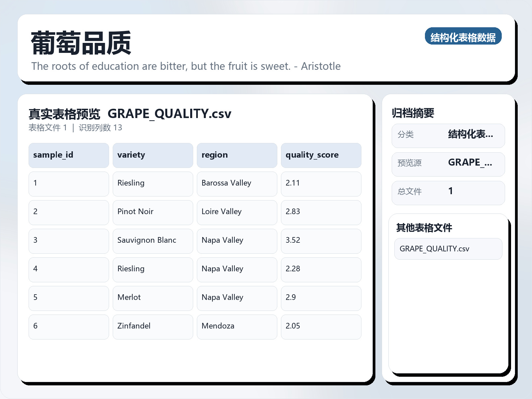Open GRAPE_QUALITY.csv in other table files
Viewport: 532px width, 399px height.
(x=448, y=249)
